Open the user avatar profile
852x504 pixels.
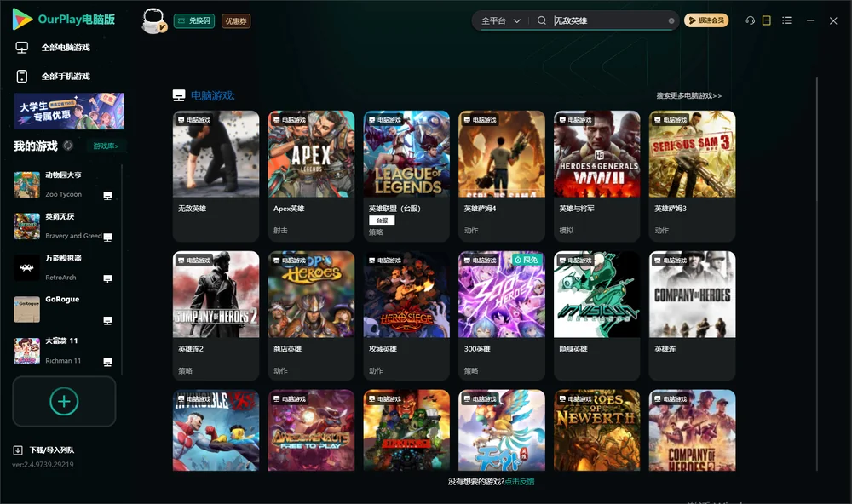coord(153,20)
